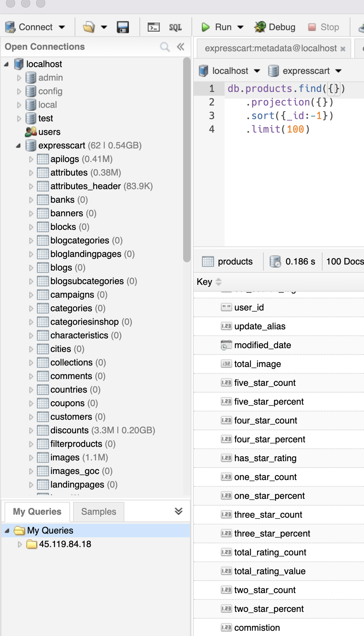Click the query time clock icon
The image size is (364, 636).
[x=275, y=261]
